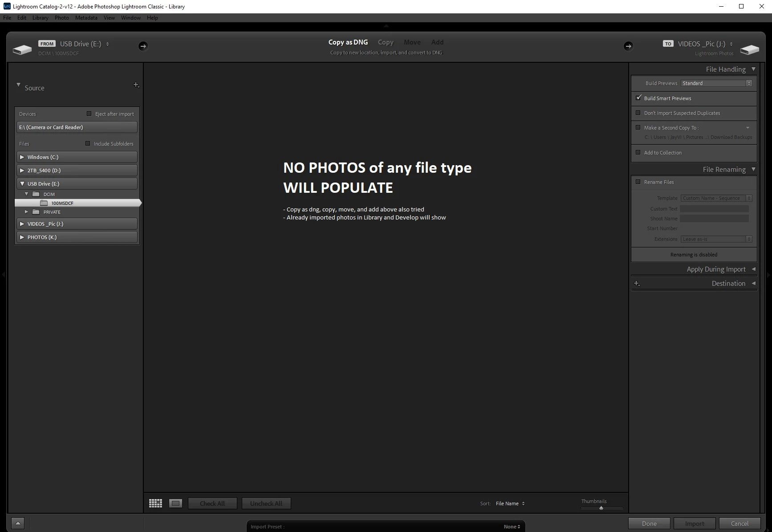
Task: Collapse USB Drive (E:) tree
Action: [x=22, y=184]
